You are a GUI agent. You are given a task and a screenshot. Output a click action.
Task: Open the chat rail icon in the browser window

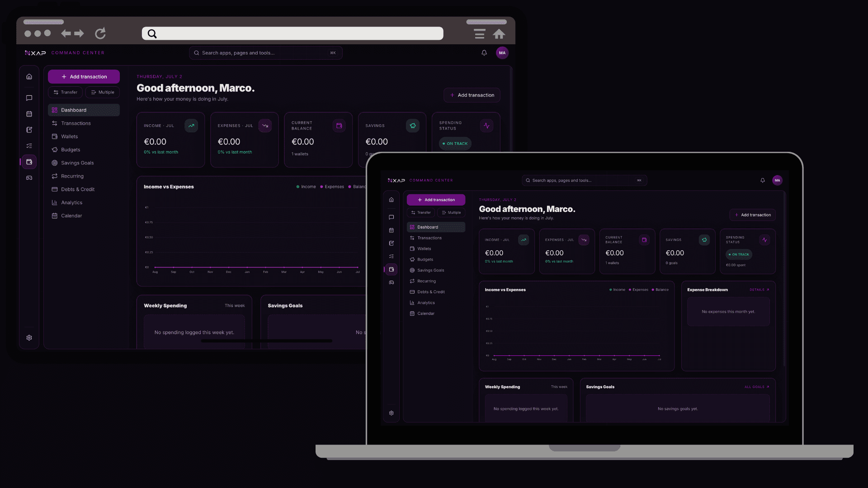(29, 98)
